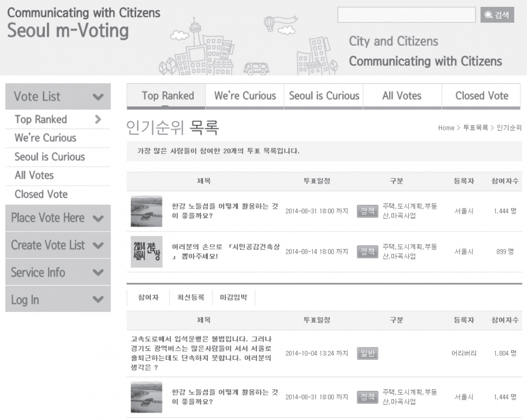Sort the list by 최신등록
This screenshot has height=420, width=527.
click(x=191, y=297)
